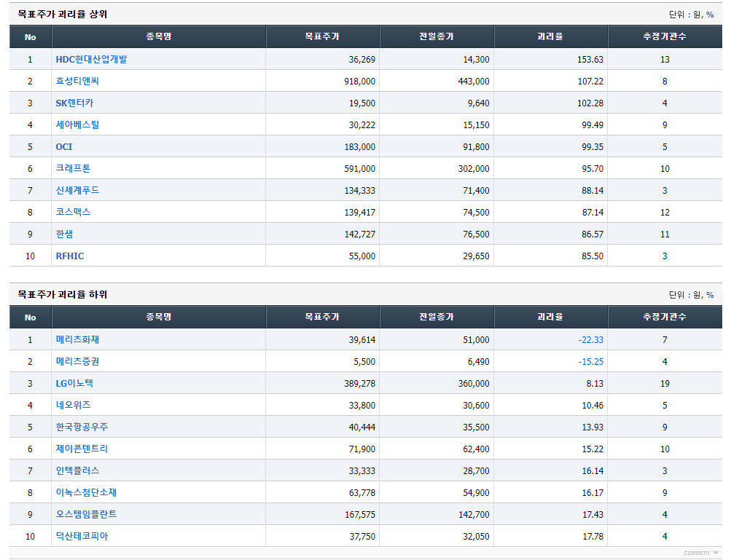Open the 네오위즈 stock link
The height and width of the screenshot is (560, 731).
[73, 406]
